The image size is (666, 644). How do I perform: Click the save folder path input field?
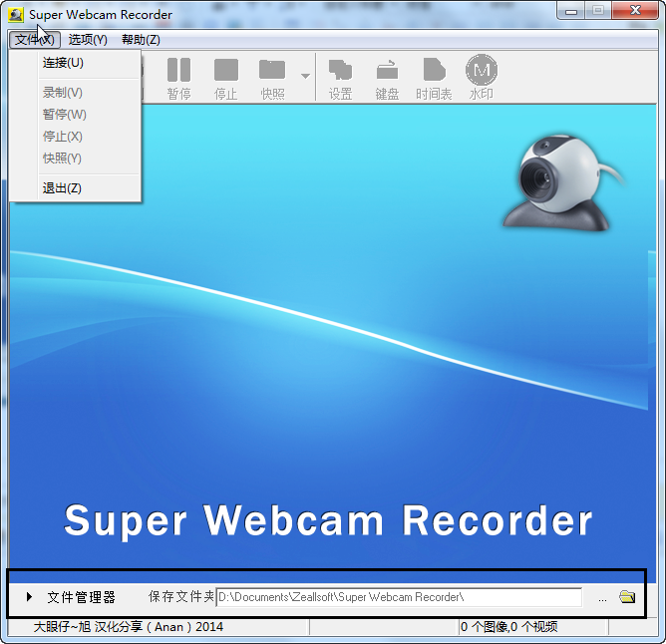click(399, 597)
